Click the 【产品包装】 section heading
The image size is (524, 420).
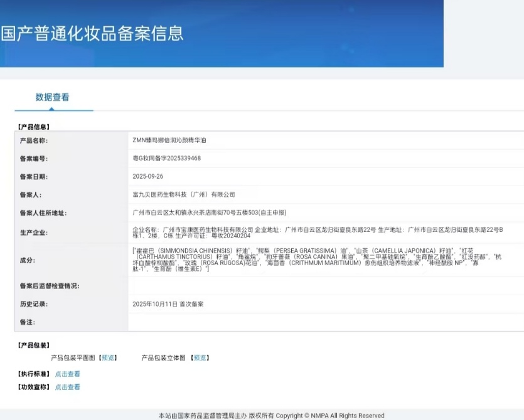click(34, 345)
